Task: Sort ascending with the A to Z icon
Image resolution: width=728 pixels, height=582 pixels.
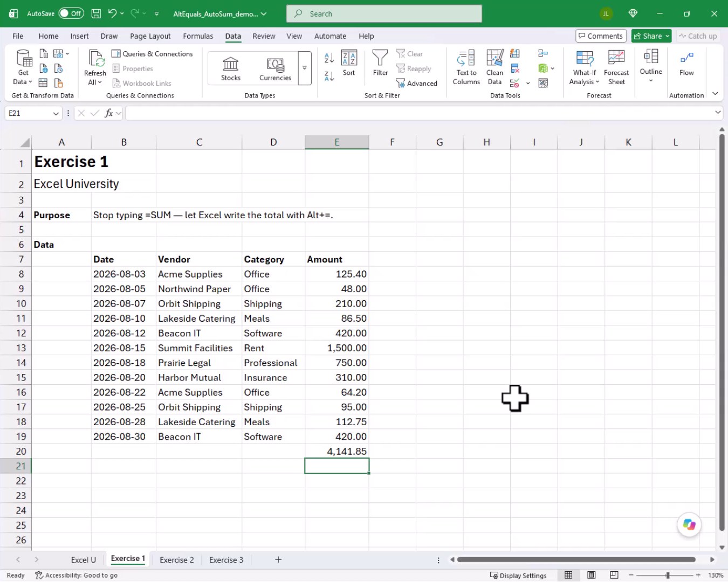Action: tap(329, 58)
